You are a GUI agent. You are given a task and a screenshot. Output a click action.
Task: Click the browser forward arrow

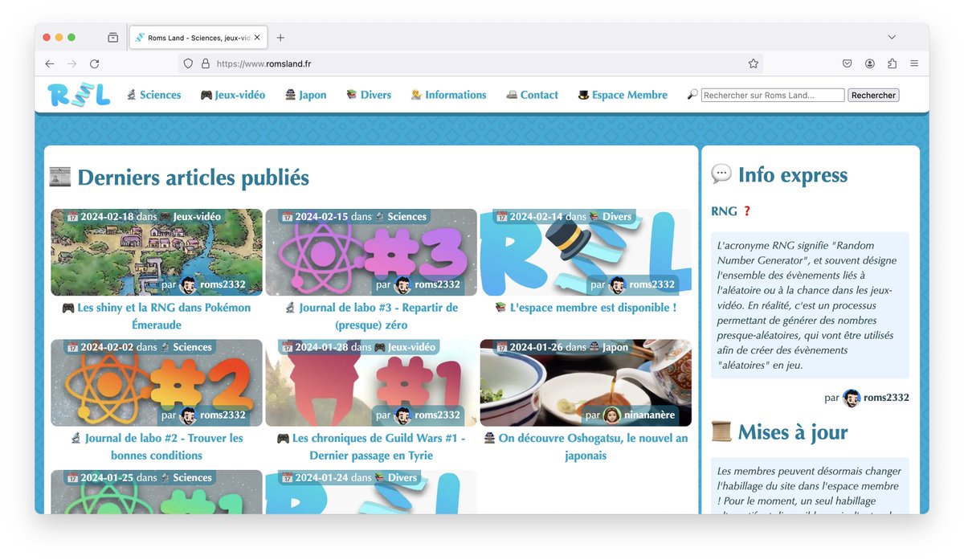[x=72, y=63]
